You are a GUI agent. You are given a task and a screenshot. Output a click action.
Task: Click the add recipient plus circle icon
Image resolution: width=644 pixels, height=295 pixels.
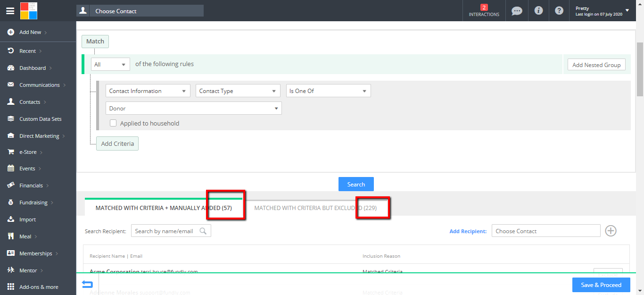tap(611, 231)
